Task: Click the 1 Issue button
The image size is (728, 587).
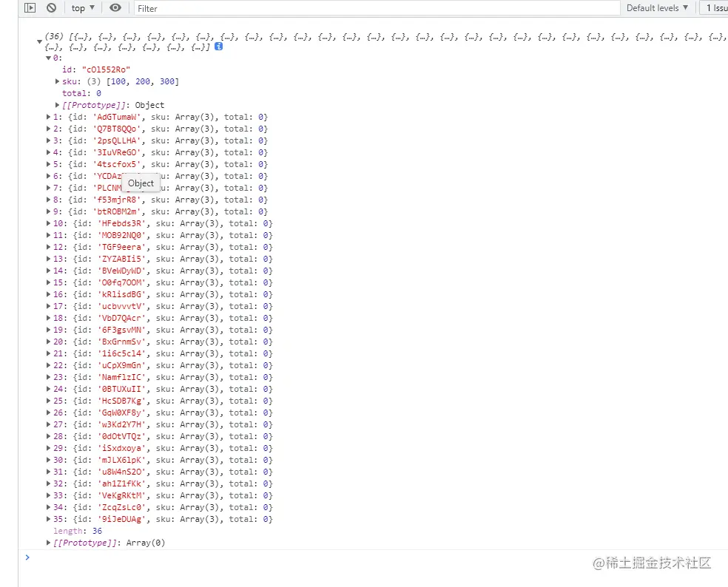Action: click(x=715, y=8)
